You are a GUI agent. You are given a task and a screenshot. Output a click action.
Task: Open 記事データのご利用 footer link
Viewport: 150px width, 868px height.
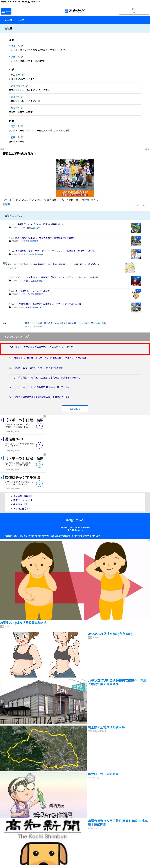[23, 500]
